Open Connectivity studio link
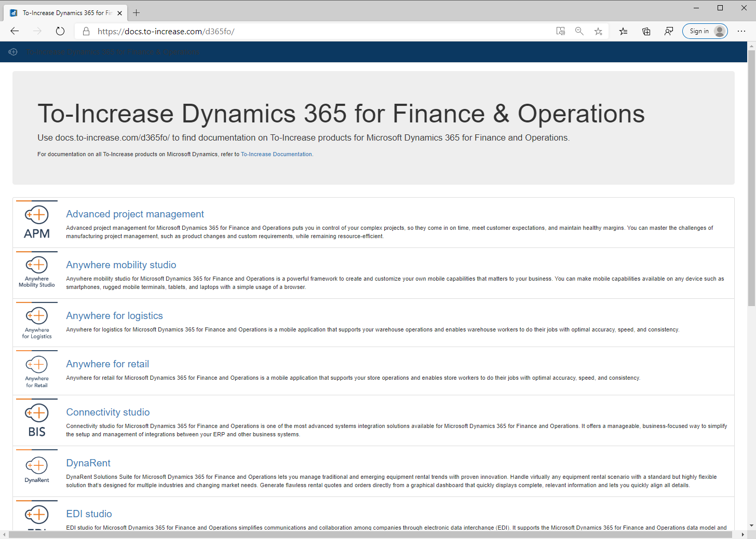The image size is (756, 539). coord(108,412)
